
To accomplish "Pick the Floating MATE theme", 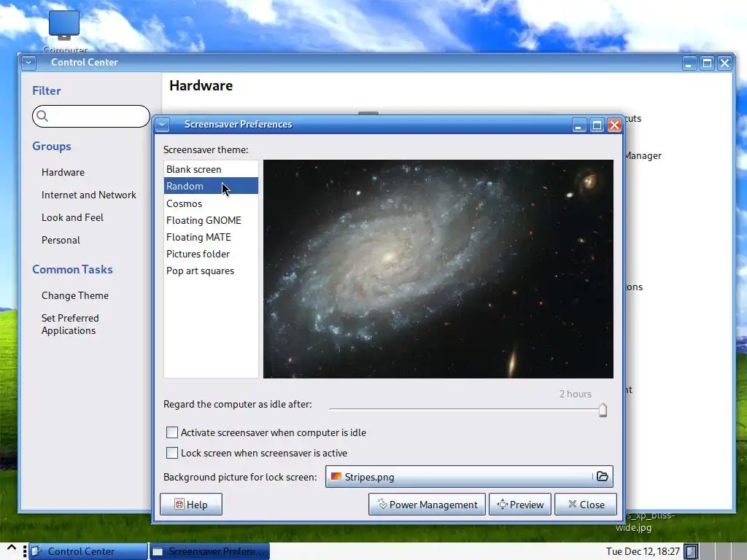I will (211, 237).
